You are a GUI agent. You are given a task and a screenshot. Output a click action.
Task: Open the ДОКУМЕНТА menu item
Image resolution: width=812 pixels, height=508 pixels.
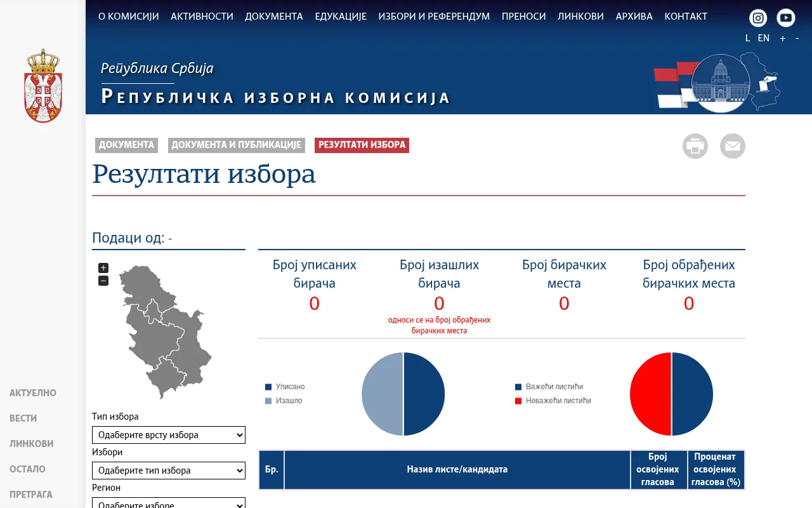274,17
